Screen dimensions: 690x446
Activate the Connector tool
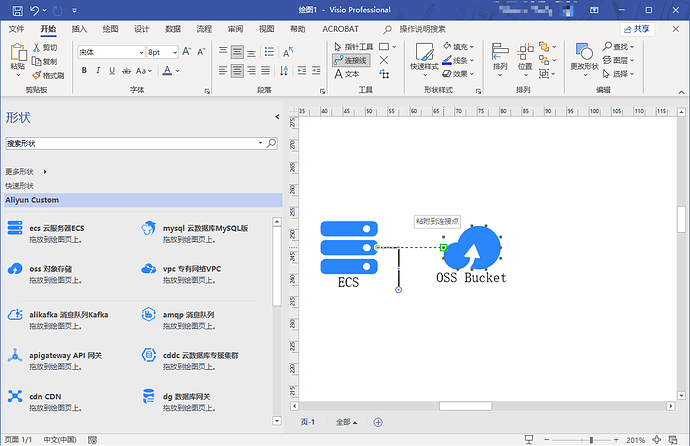351,60
